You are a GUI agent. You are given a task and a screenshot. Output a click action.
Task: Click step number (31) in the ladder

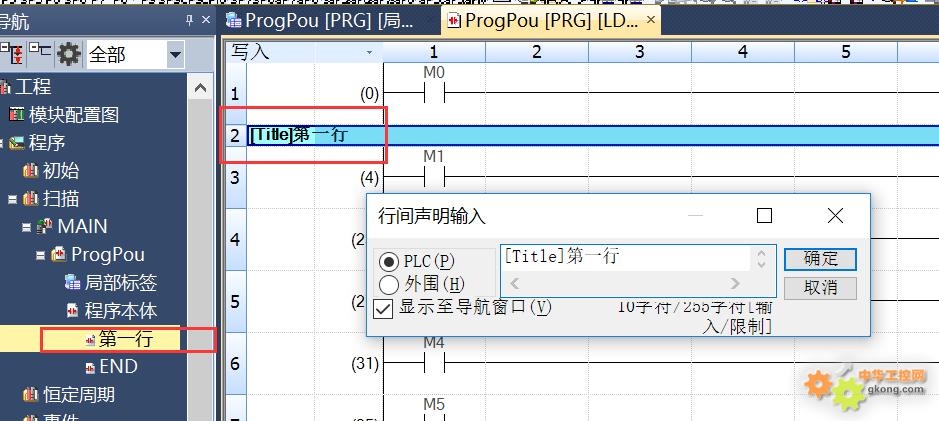pos(365,364)
